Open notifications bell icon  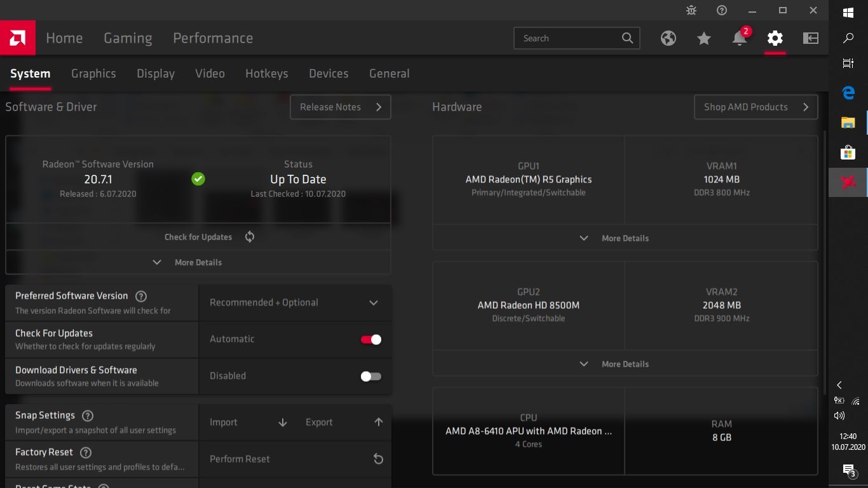[740, 38]
